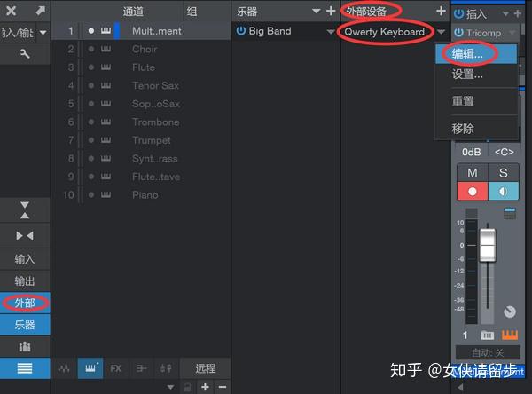
Task: Detach the console with arrow icon
Action: 40,11
